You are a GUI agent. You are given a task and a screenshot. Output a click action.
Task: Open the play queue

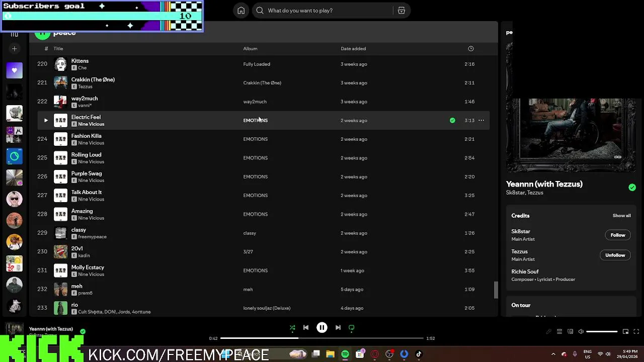559,332
